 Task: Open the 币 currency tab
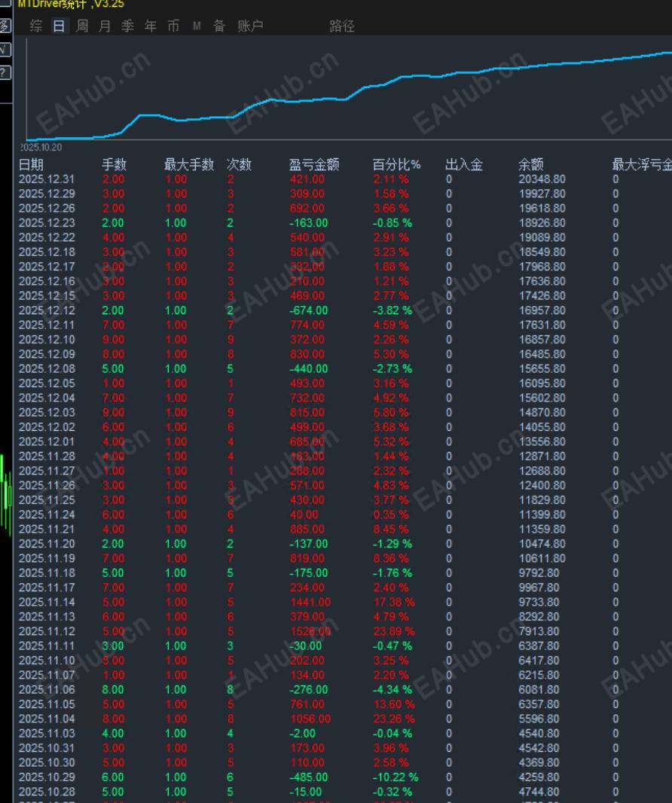tap(173, 26)
